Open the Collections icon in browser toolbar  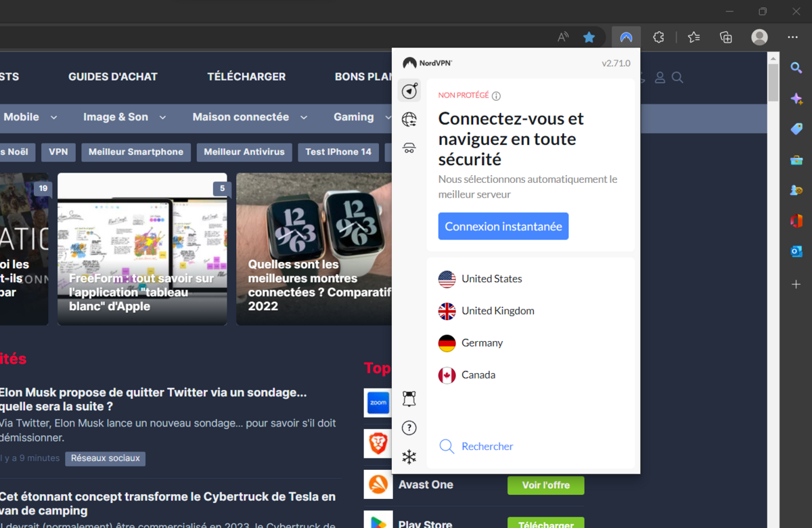(726, 37)
